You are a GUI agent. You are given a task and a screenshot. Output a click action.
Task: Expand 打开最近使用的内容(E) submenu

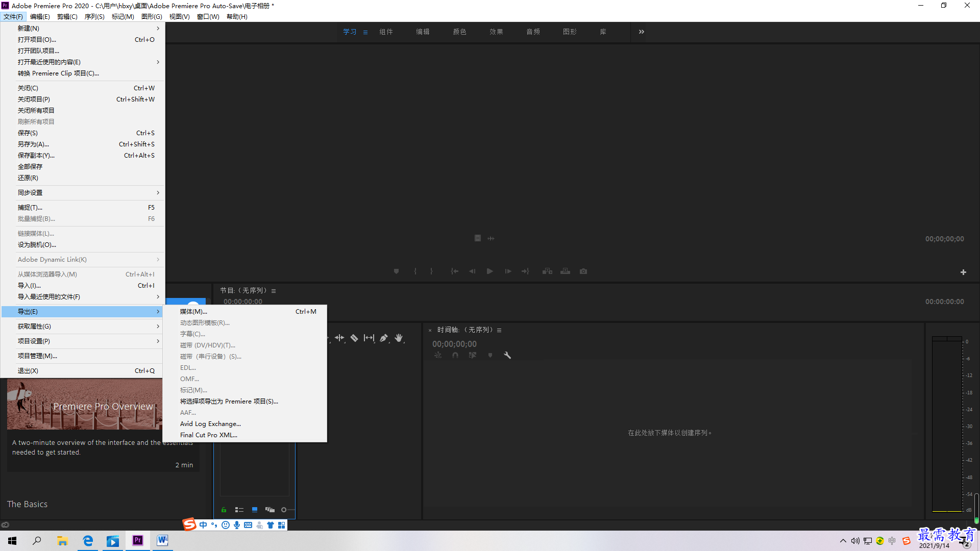[82, 62]
